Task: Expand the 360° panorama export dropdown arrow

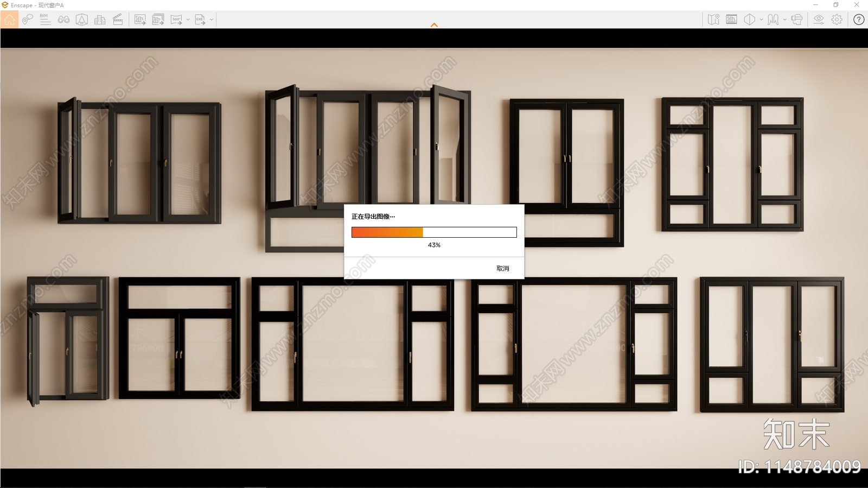Action: click(188, 20)
